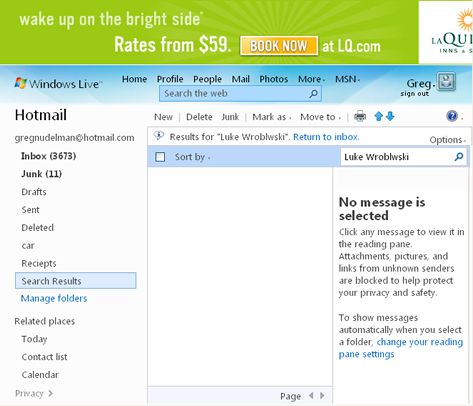
Task: Click the web search magnifier icon
Action: tap(313, 94)
